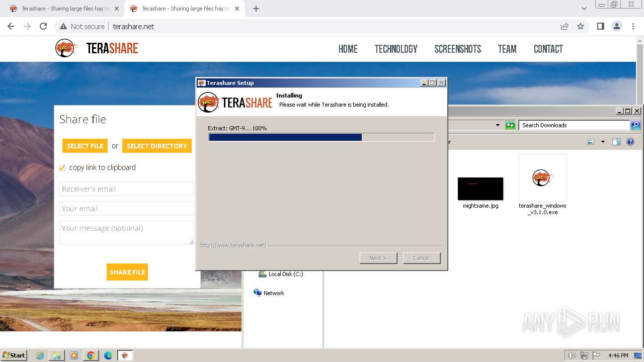Select Network in Explorer navigation pane

[269, 293]
